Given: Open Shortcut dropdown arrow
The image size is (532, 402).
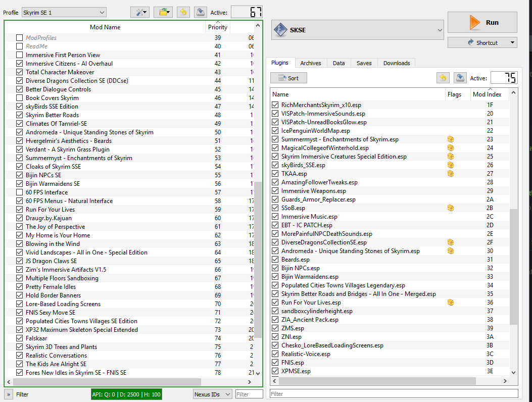Looking at the screenshot, I should (x=512, y=43).
